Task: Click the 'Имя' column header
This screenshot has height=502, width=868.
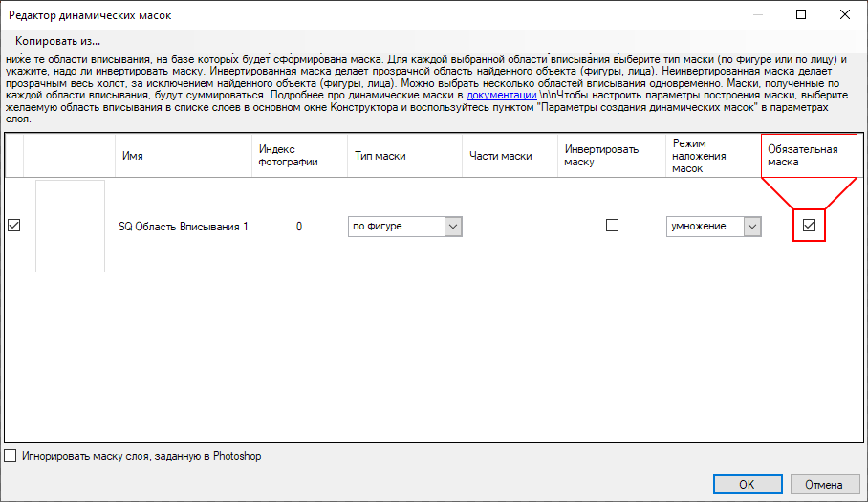Action: point(184,156)
